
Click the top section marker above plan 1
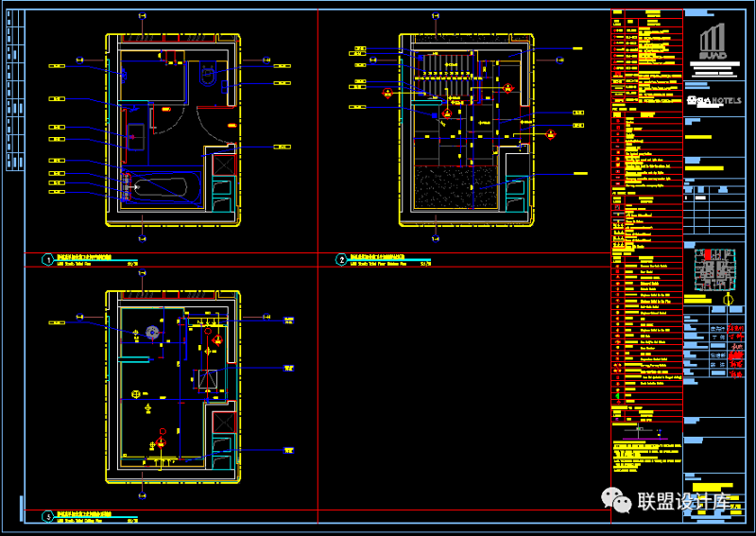(142, 16)
